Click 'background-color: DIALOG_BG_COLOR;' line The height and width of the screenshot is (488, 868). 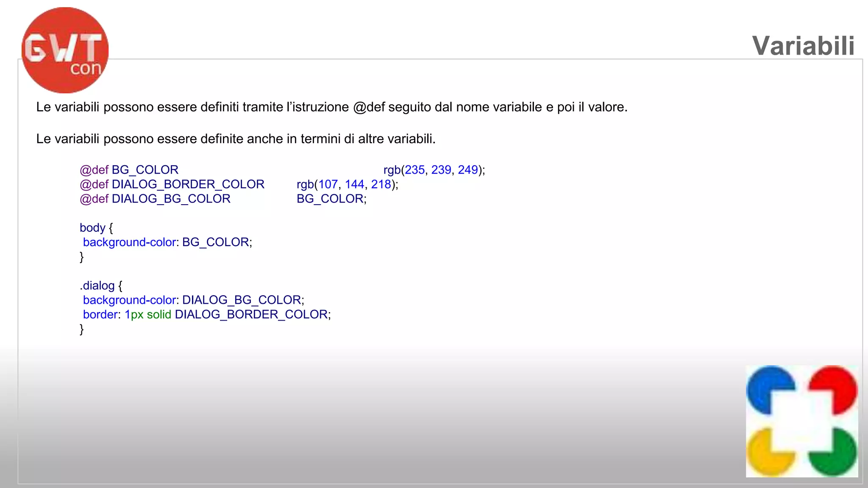pyautogui.click(x=193, y=300)
